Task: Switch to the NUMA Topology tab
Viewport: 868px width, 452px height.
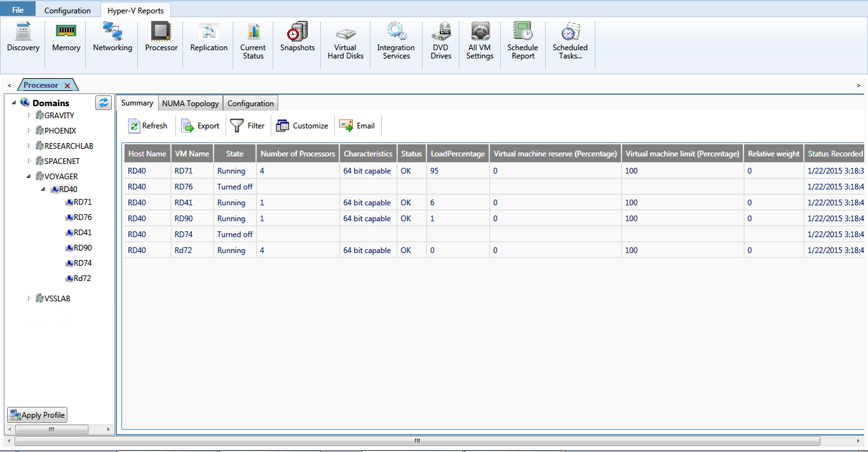Action: [x=191, y=104]
